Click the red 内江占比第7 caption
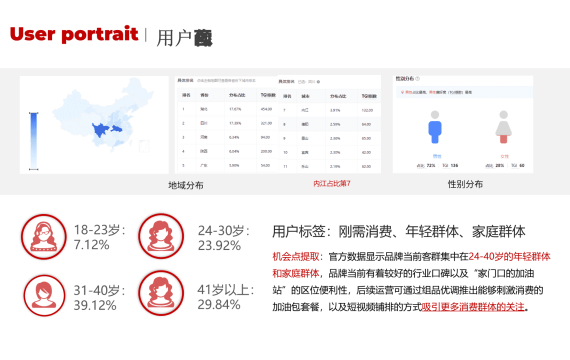Image resolution: width=570 pixels, height=360 pixels. [x=332, y=184]
